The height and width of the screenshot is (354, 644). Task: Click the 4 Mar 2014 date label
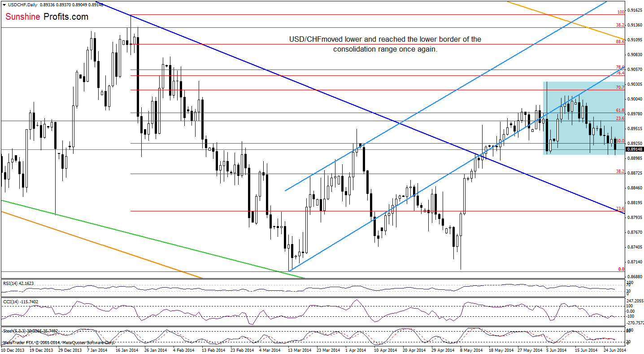coord(270,350)
